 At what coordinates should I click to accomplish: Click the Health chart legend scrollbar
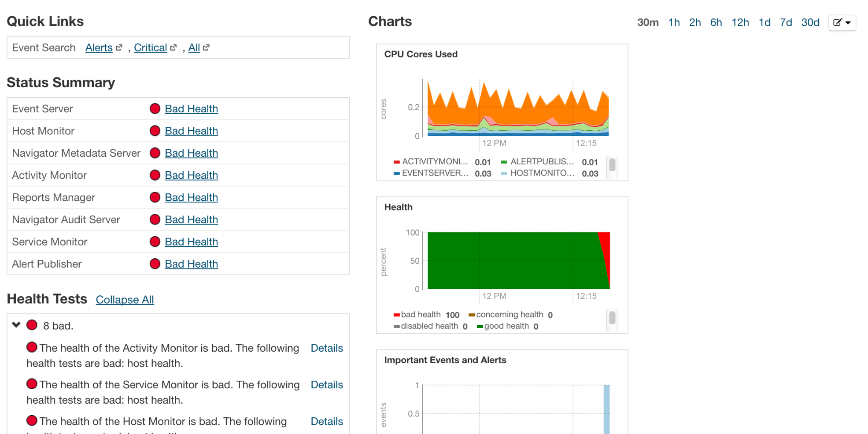click(612, 318)
